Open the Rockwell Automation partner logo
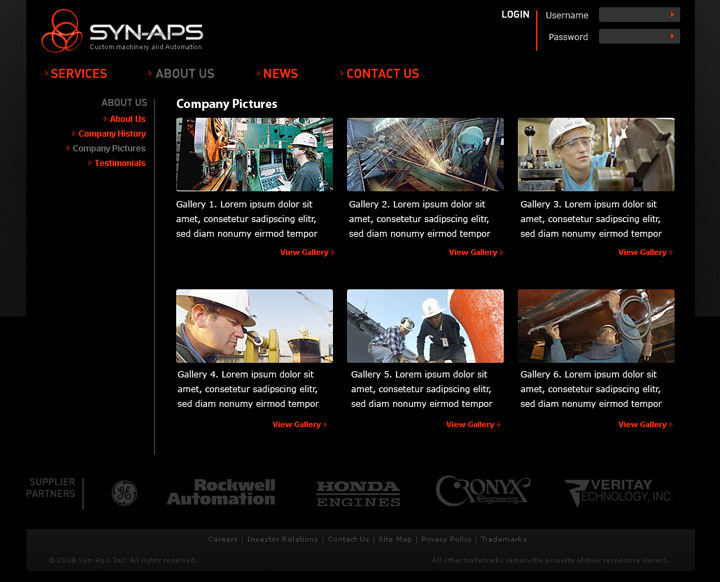720x582 pixels. coord(221,492)
